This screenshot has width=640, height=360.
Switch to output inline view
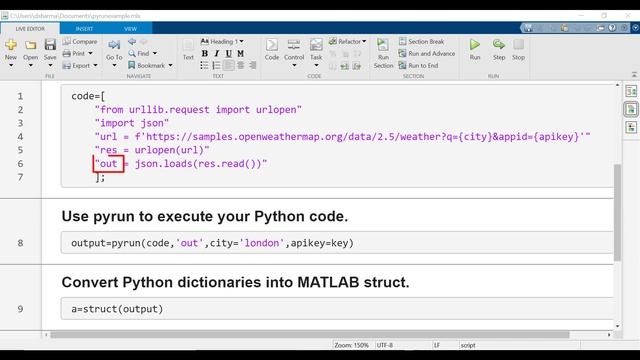pos(631,109)
